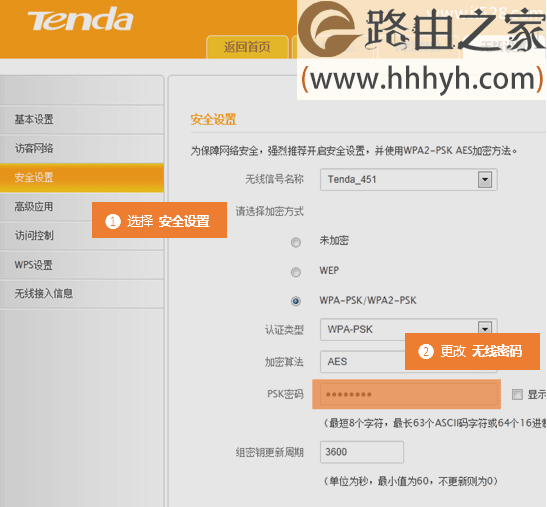Open 高级应用 in the sidebar

click(x=46, y=207)
